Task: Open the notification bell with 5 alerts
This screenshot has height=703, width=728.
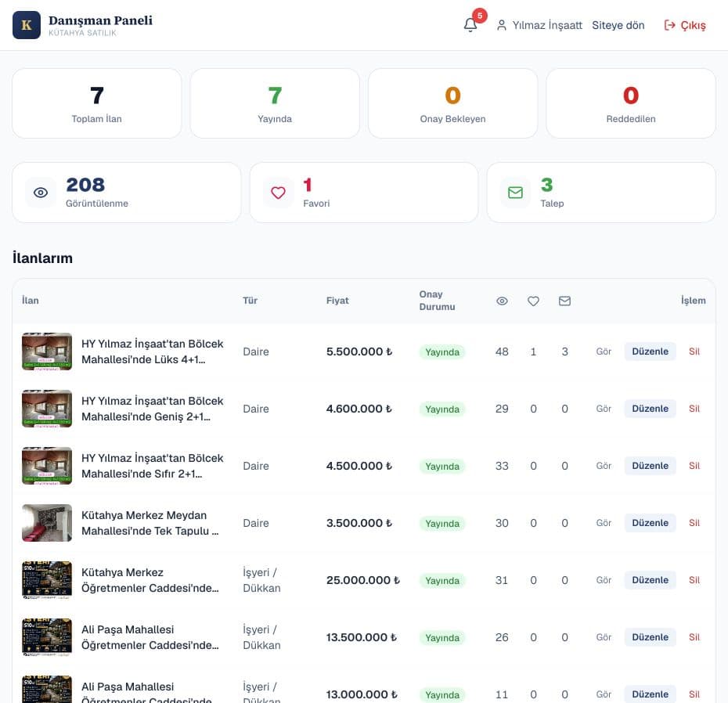Action: [x=470, y=24]
